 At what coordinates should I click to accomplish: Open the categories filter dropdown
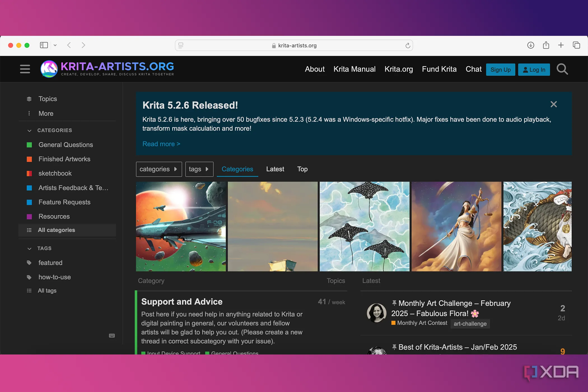pos(159,169)
